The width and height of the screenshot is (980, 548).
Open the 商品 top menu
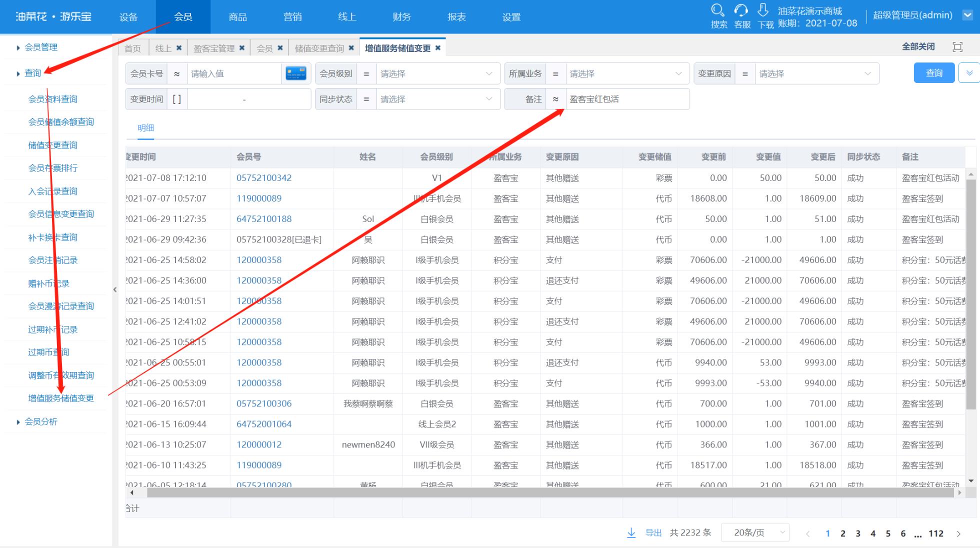tap(237, 17)
